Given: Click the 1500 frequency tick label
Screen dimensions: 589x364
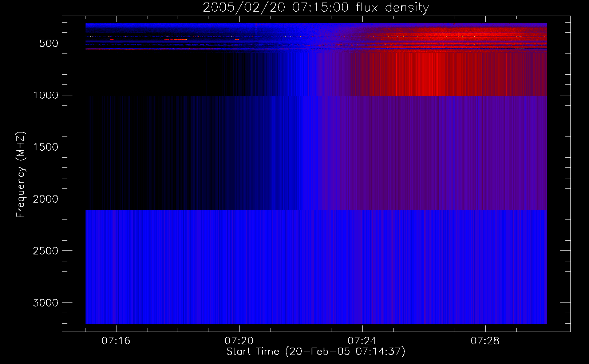Looking at the screenshot, I should [46, 147].
